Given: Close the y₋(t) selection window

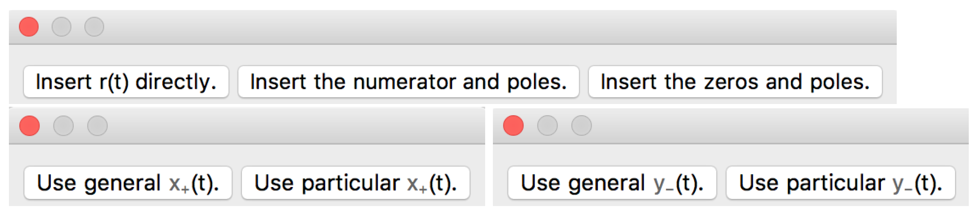Looking at the screenshot, I should [x=513, y=126].
